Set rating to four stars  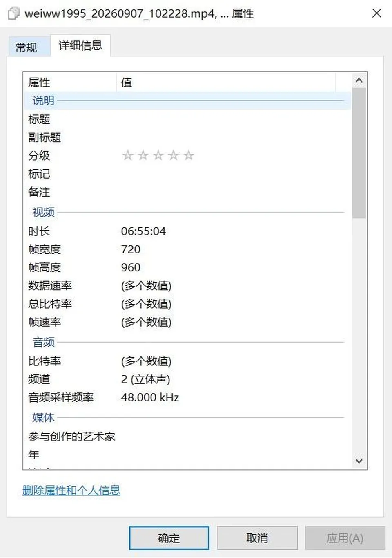174,155
